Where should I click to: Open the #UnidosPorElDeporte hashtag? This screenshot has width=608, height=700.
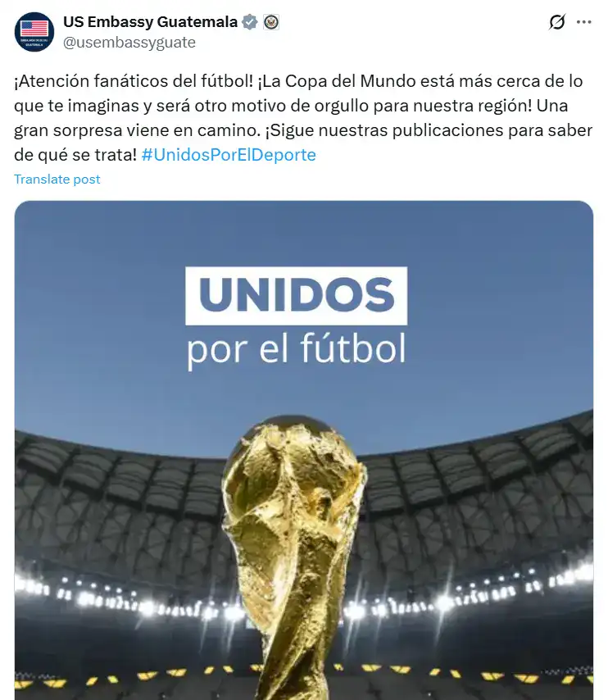(229, 155)
